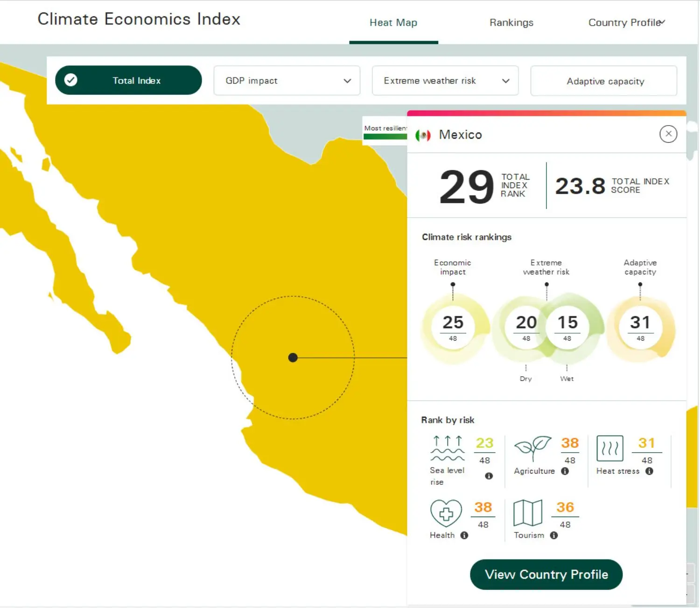700x608 pixels.
Task: Click the Total Index checkmark icon
Action: [71, 80]
